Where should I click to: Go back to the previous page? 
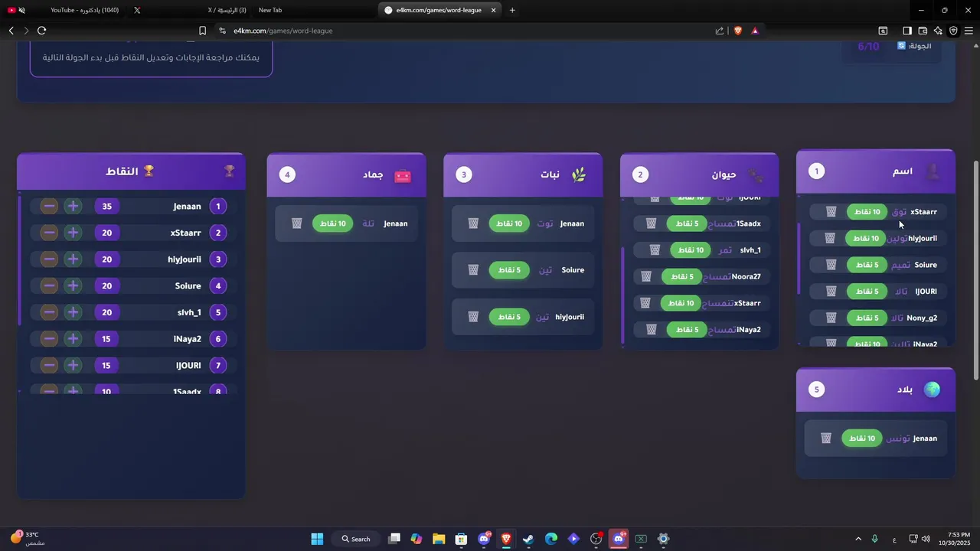coord(11,31)
